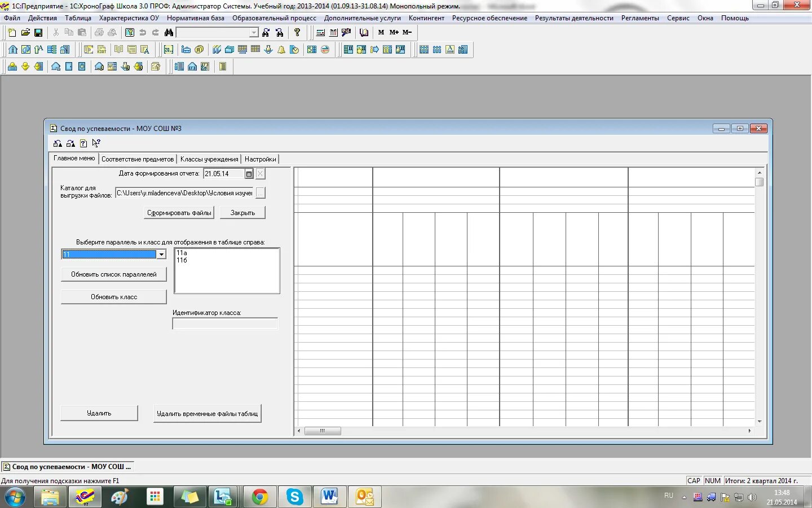Click the ЕГЭ house toolbar icon
This screenshot has height=508, width=812.
(x=192, y=67)
